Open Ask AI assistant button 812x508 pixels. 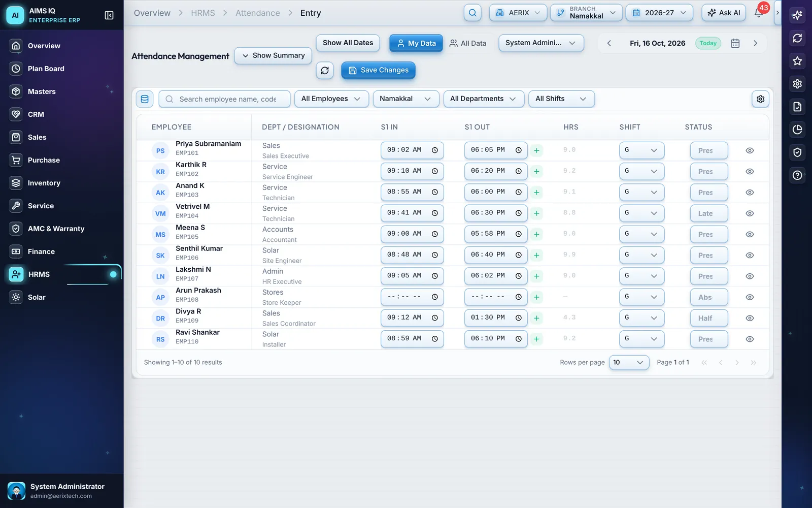click(x=724, y=13)
